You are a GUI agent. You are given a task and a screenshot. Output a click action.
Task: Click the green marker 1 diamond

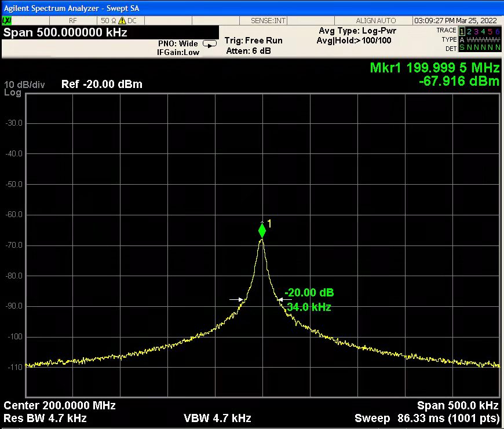coord(262,231)
